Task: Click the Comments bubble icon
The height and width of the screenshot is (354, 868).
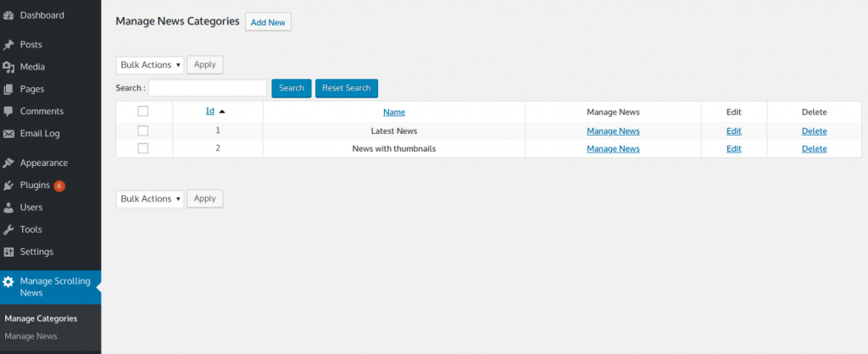Action: (8, 111)
